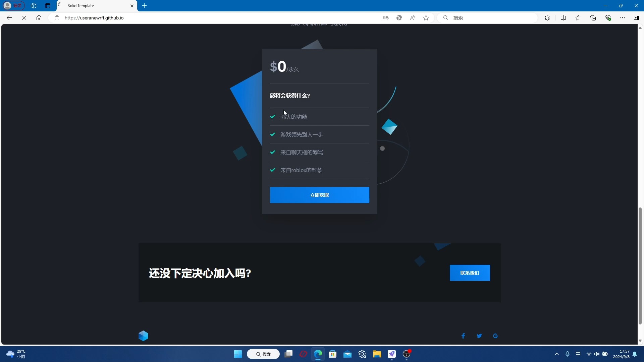Click the 立即获取 button
The height and width of the screenshot is (362, 644).
click(x=319, y=195)
